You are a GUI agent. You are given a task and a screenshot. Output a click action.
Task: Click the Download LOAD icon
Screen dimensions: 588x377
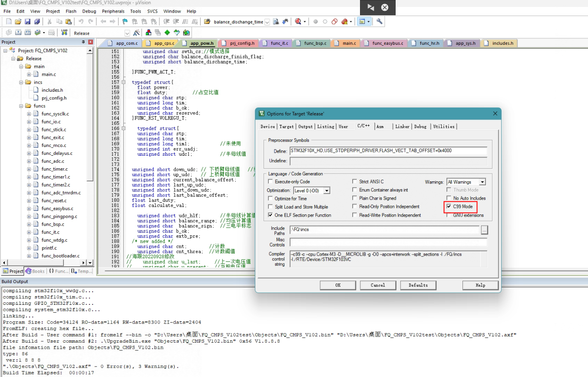pyautogui.click(x=64, y=33)
